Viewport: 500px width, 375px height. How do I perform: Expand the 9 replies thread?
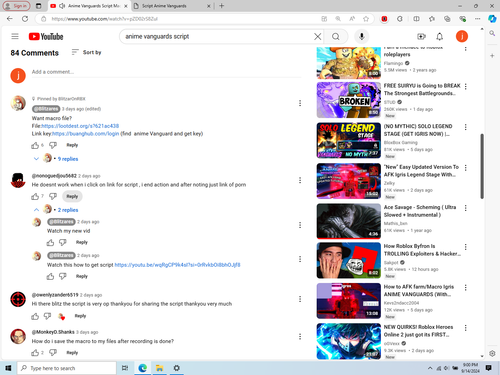pyautogui.click(x=56, y=159)
